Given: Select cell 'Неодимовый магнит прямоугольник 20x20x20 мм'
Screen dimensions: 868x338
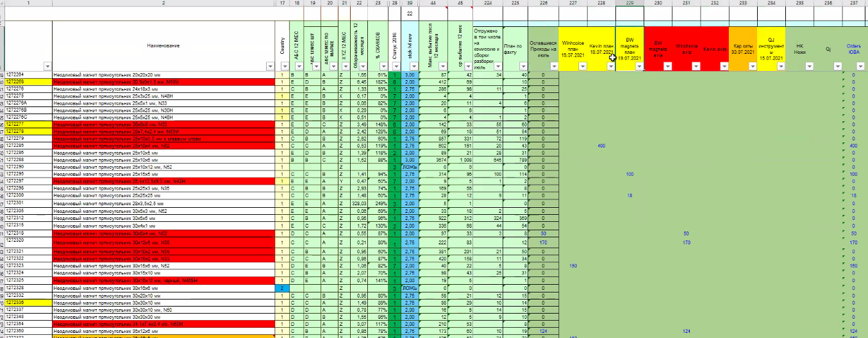Looking at the screenshot, I should (164, 75).
